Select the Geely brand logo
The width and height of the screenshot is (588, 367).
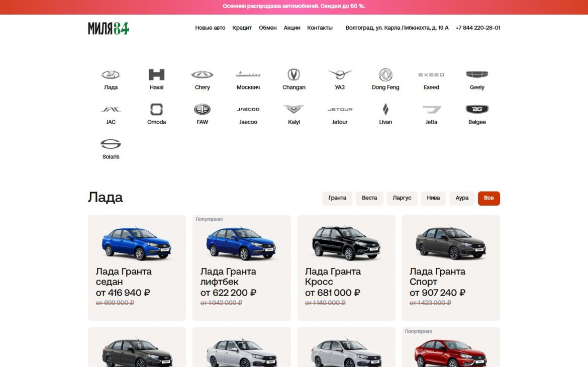(x=477, y=74)
